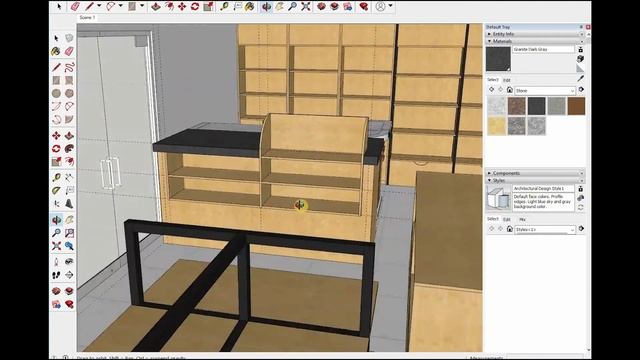
Task: Activate the Orbit tool in top toolbar
Action: 266,6
